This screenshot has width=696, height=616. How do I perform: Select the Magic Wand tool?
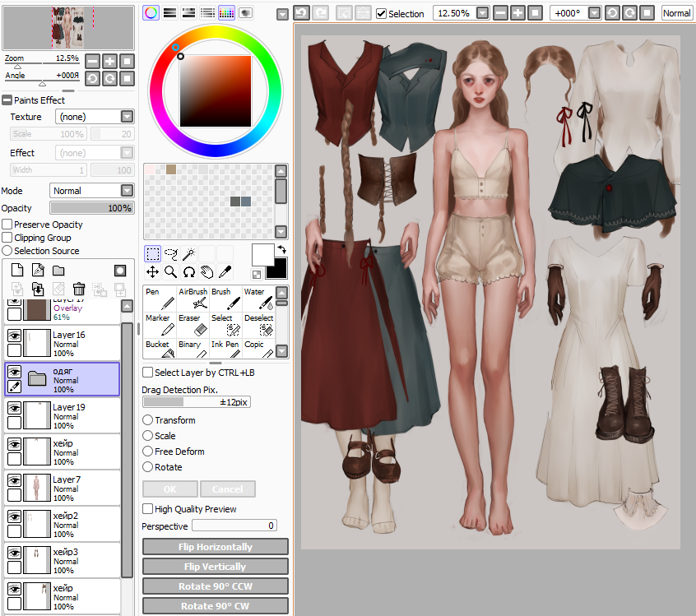coord(189,254)
